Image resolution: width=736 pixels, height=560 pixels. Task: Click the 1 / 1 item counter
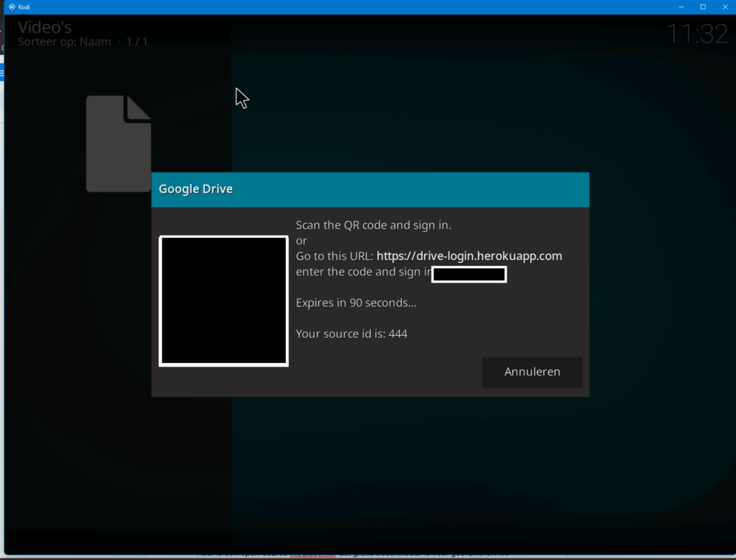click(137, 42)
